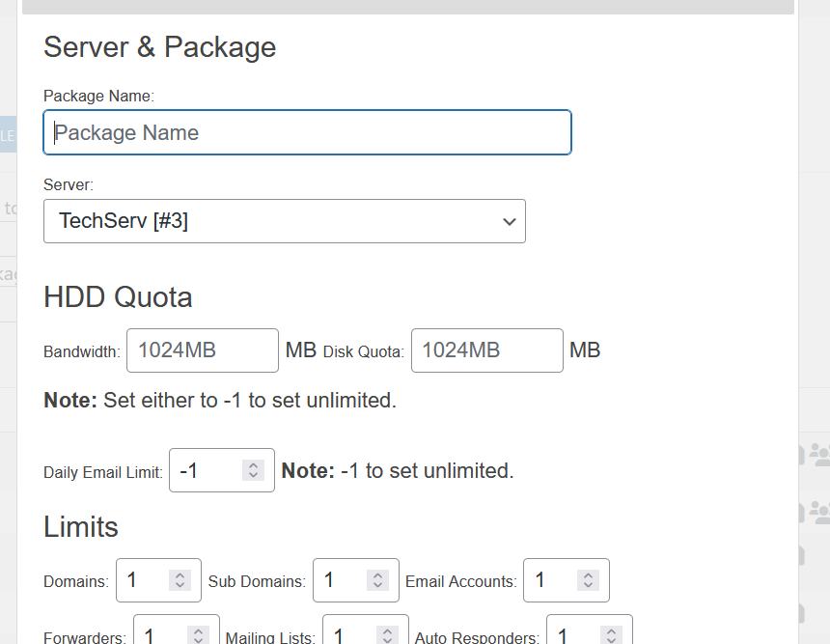This screenshot has height=644, width=830.
Task: Decrement Domains using the down arrow
Action: coord(180,586)
